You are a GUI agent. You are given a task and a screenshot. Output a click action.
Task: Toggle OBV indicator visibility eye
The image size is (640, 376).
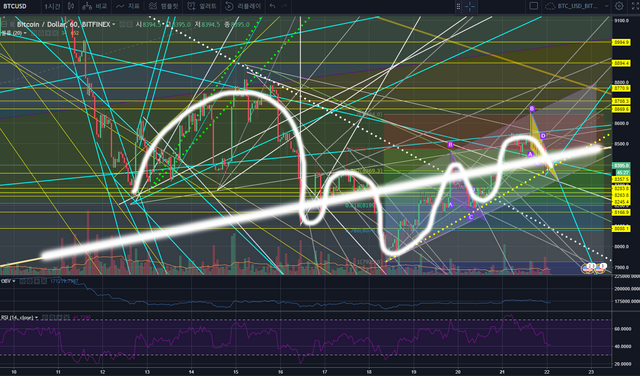pos(23,281)
